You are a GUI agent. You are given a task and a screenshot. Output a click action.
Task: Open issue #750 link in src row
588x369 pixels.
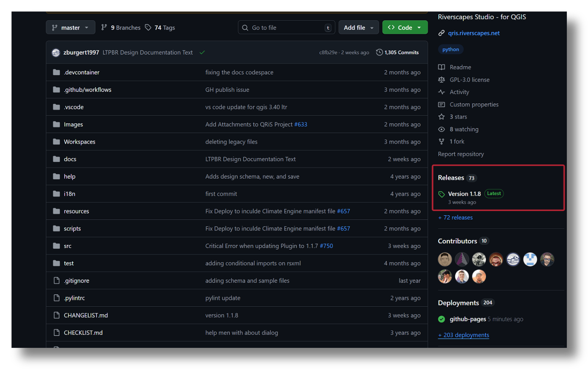click(326, 246)
